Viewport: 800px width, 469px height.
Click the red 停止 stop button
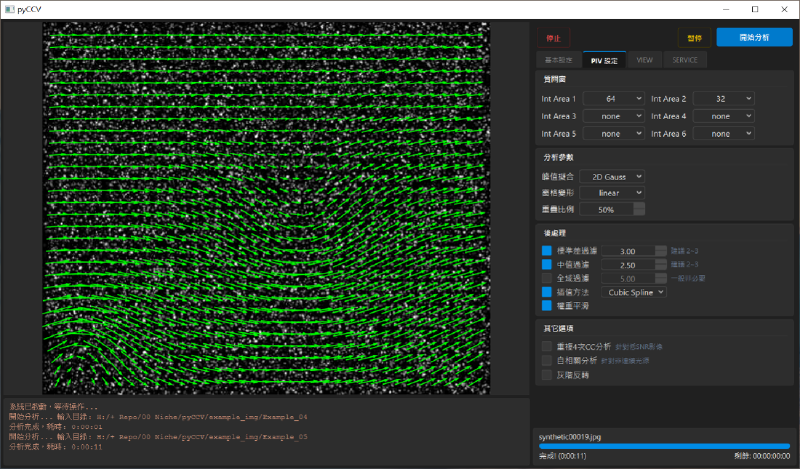point(553,38)
